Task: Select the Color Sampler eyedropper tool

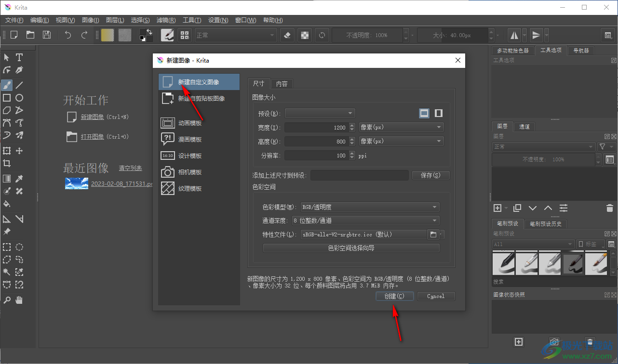Action: (19, 179)
